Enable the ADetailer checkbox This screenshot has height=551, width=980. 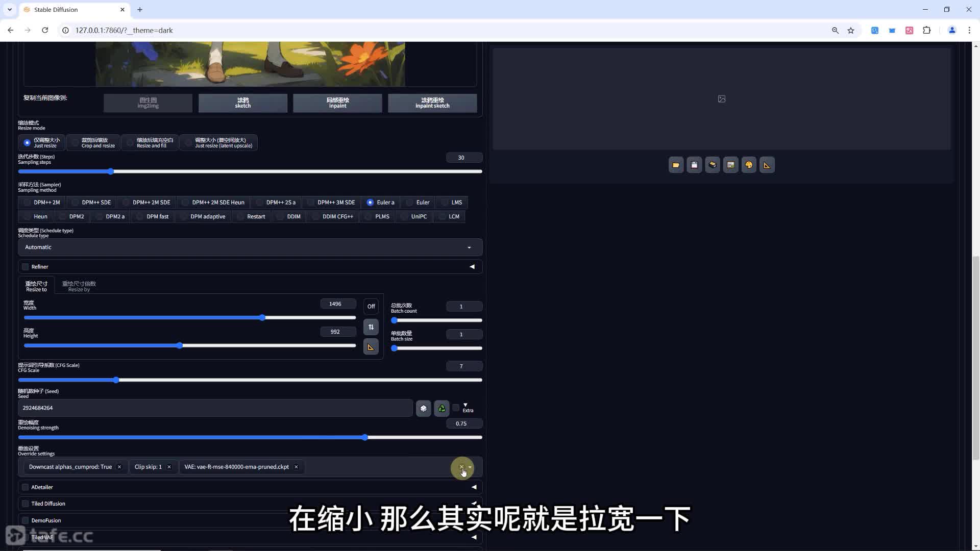pos(25,487)
